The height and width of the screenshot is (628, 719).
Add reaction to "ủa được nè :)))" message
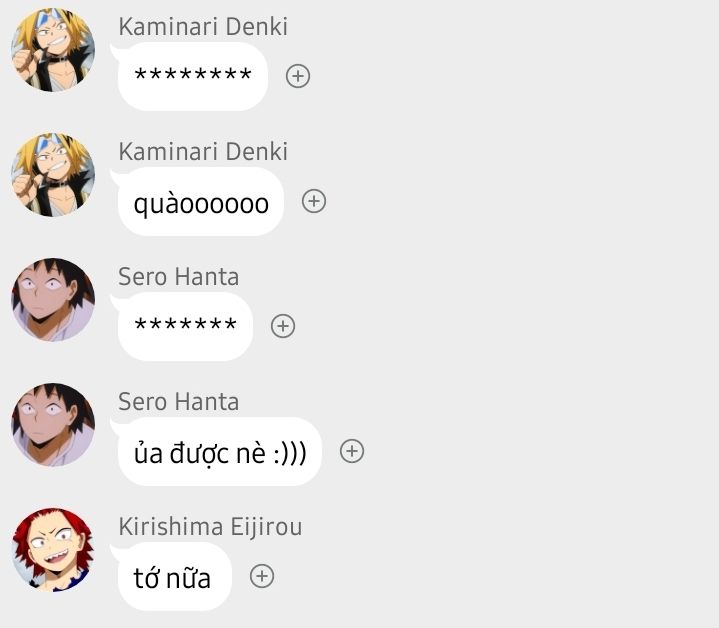pyautogui.click(x=352, y=451)
